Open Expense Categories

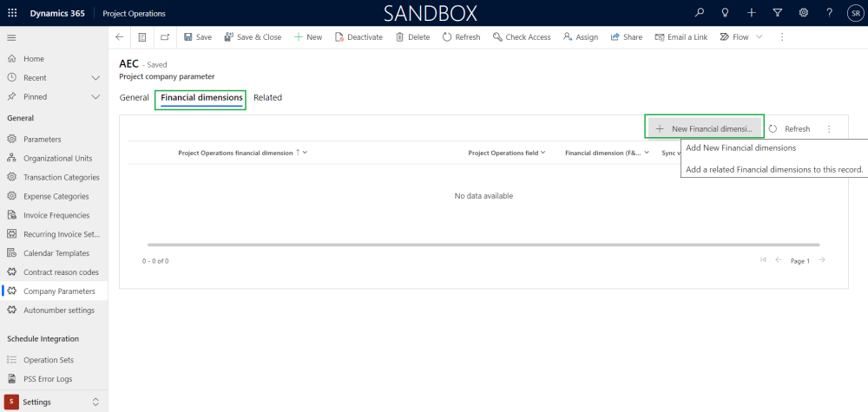click(54, 196)
